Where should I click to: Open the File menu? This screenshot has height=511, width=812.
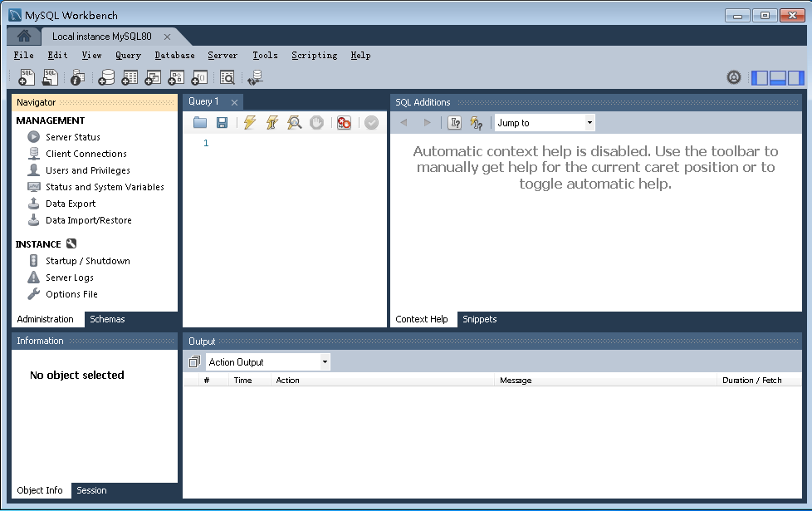[24, 55]
